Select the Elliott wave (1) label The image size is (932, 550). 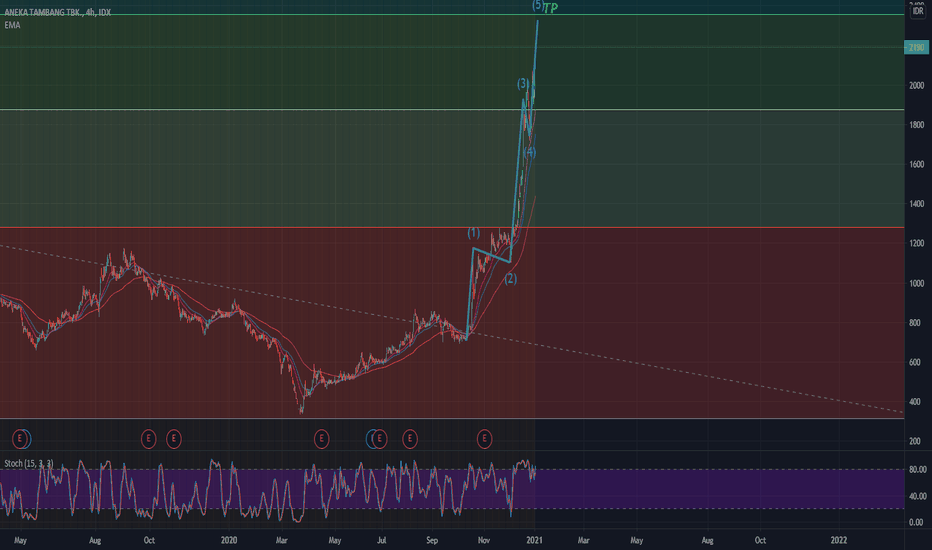click(473, 232)
